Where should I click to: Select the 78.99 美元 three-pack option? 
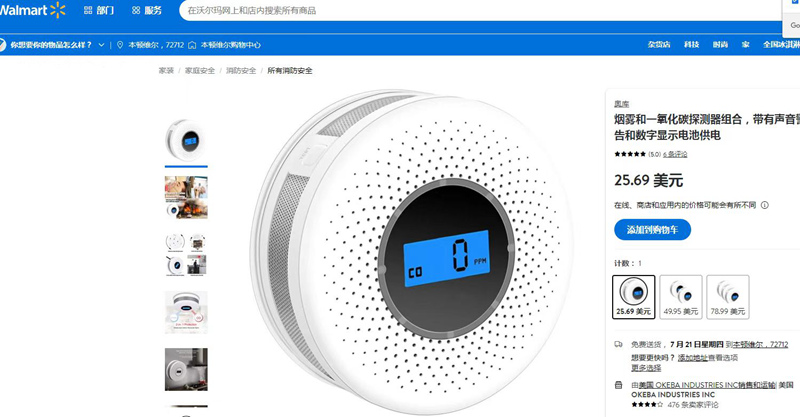click(x=728, y=297)
